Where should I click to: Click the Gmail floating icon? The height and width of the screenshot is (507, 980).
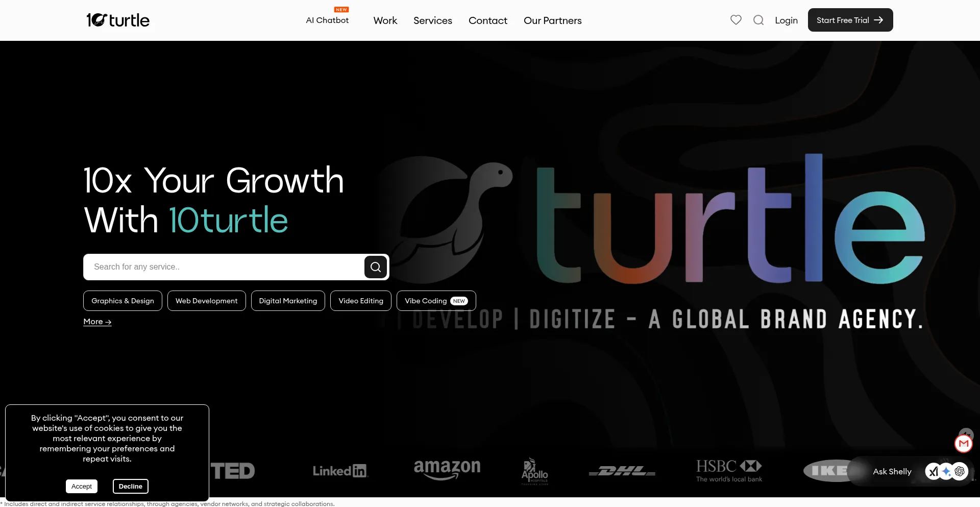[964, 443]
